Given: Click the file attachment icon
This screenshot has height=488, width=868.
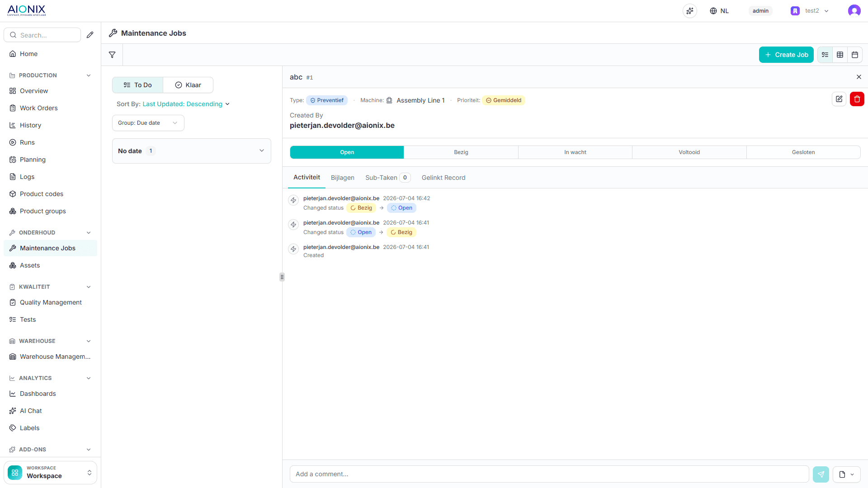Looking at the screenshot, I should [x=842, y=474].
